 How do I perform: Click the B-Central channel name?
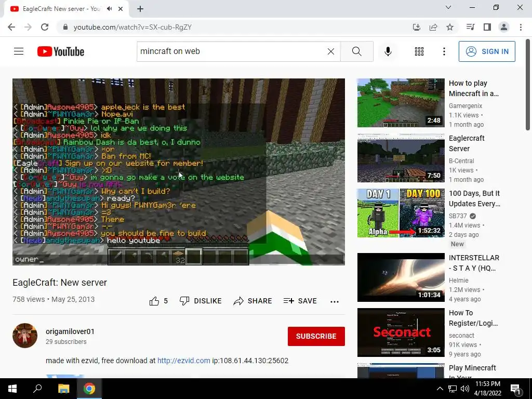tap(461, 161)
